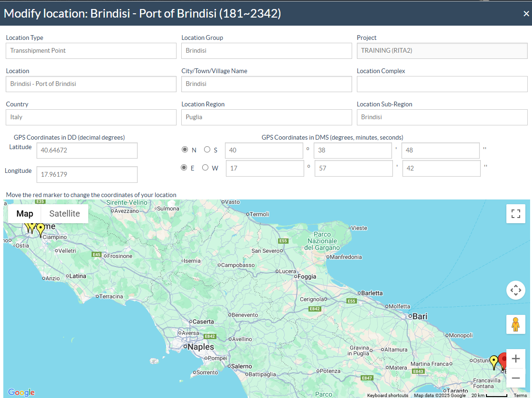
Task: Click the Latitude decimal degrees field
Action: pos(87,151)
